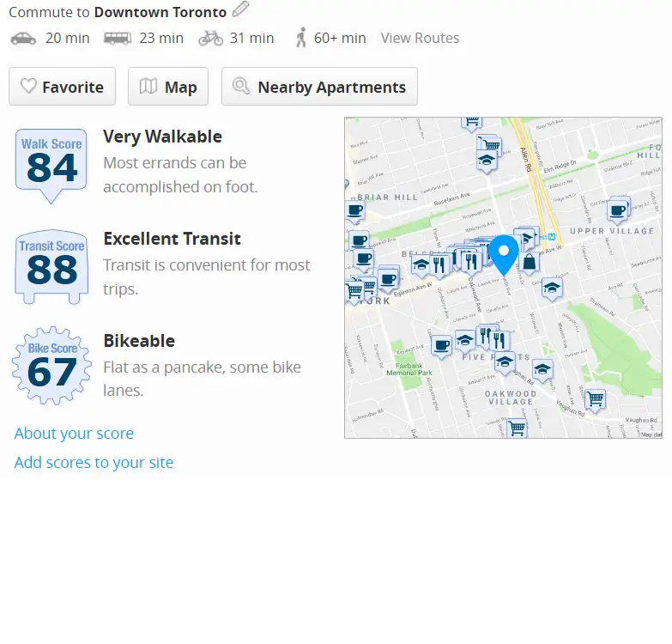Click the coffee cup marker in Upper Village
This screenshot has height=644, width=672.
tap(618, 212)
